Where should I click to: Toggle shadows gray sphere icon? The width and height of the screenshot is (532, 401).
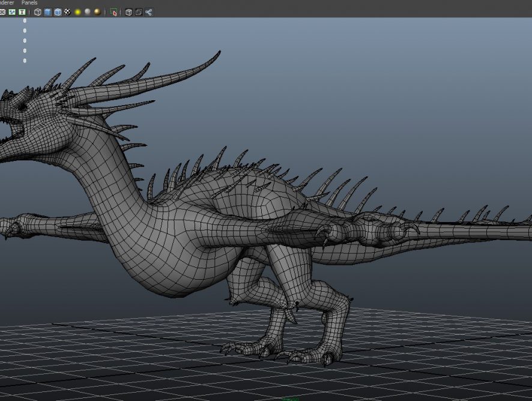pos(88,12)
